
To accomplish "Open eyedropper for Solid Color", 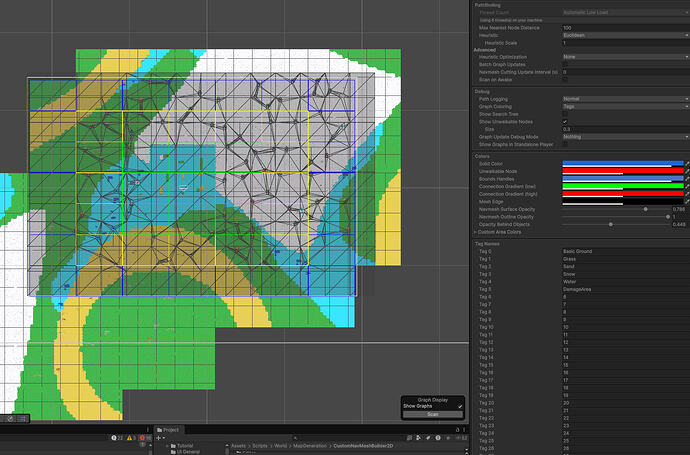I will [x=686, y=163].
